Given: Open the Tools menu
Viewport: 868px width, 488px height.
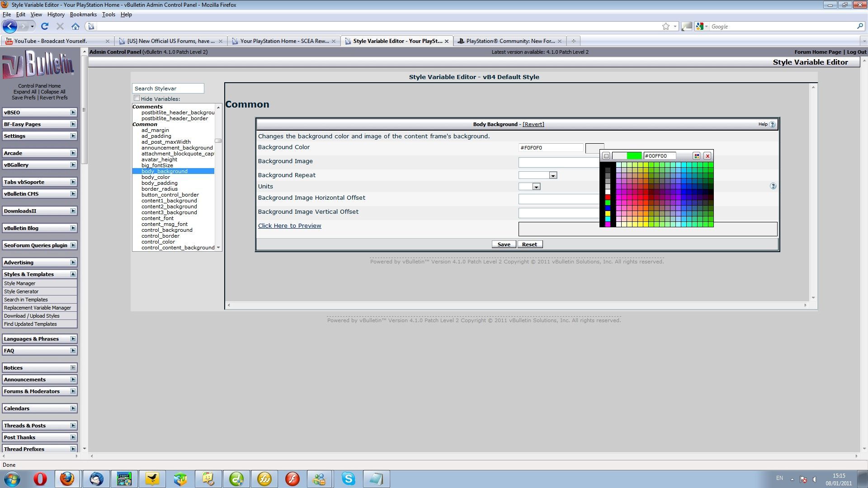Looking at the screenshot, I should [x=108, y=14].
